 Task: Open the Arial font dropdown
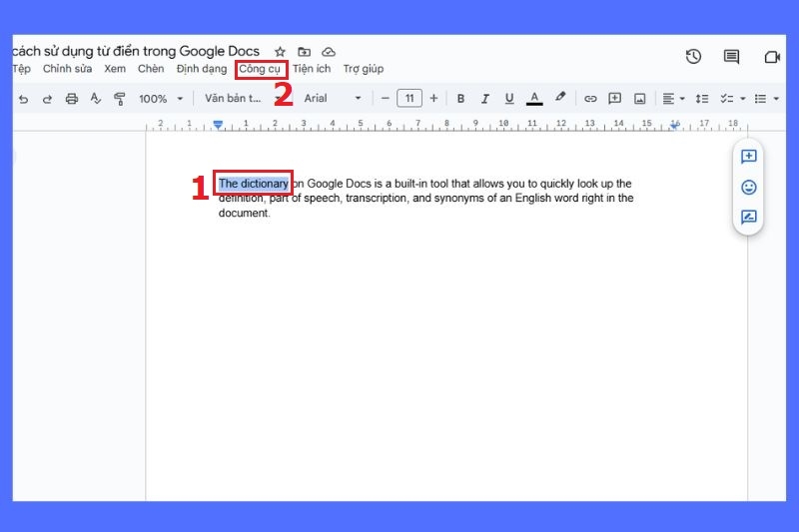pyautogui.click(x=333, y=98)
